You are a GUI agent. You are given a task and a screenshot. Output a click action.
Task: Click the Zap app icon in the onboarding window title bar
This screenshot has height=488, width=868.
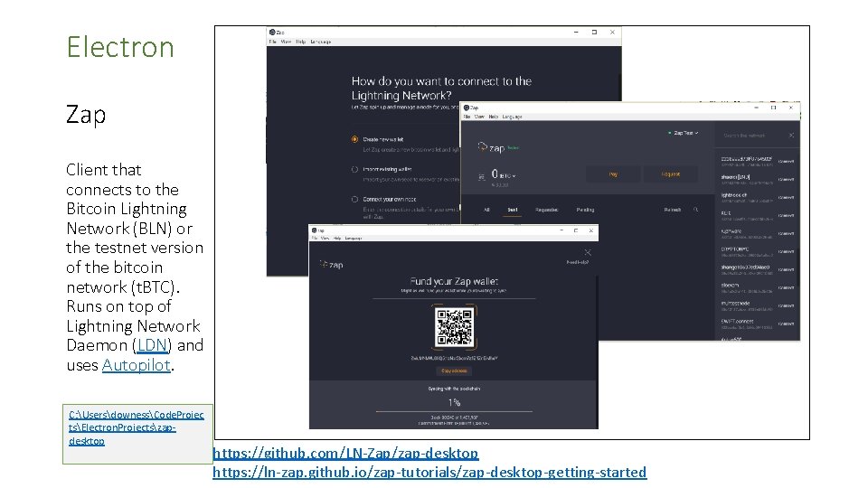272,33
